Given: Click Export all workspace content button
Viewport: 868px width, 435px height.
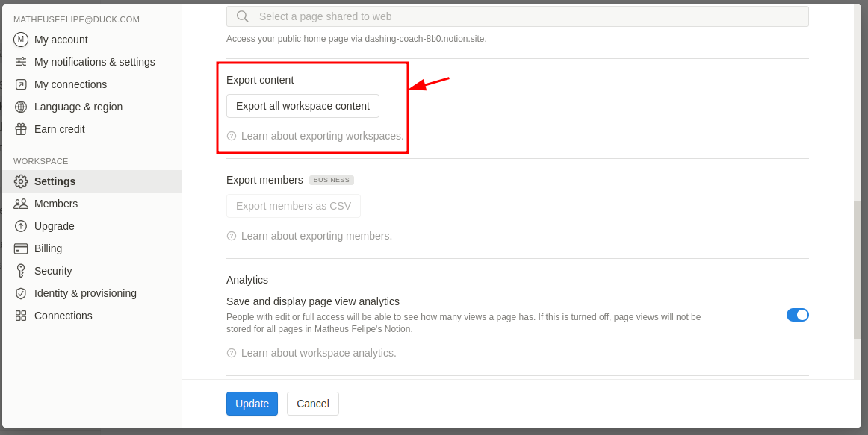Looking at the screenshot, I should tap(303, 105).
